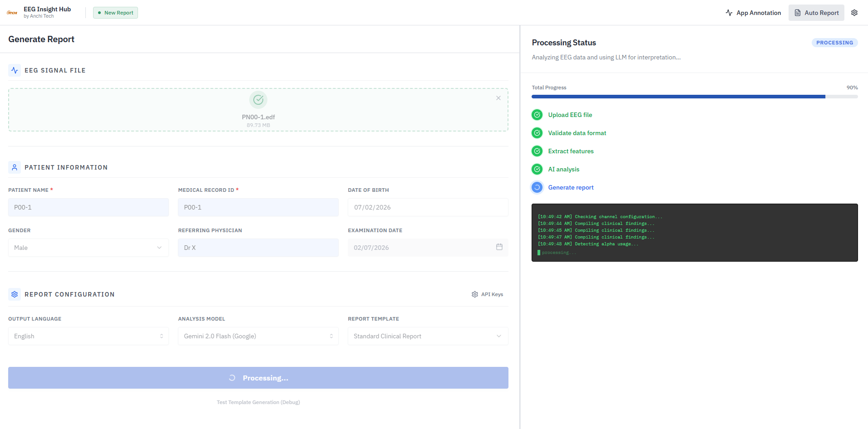Click the Processing... submit button

click(258, 378)
